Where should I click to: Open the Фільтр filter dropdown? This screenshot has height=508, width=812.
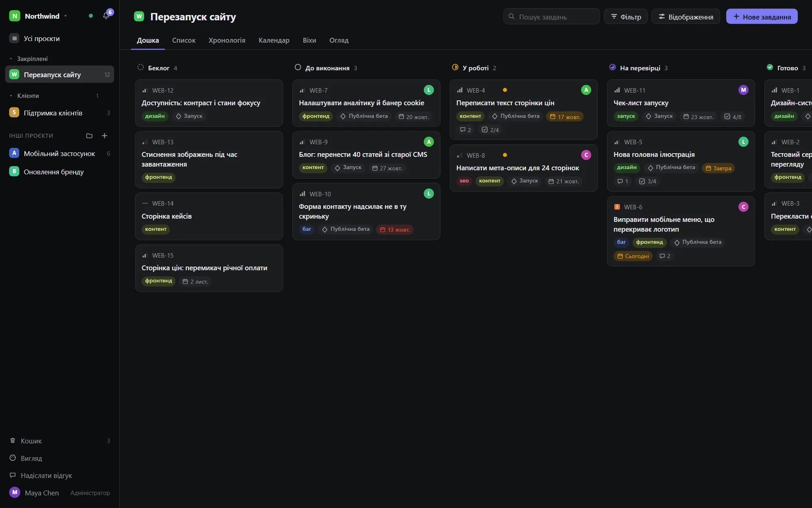(x=626, y=17)
